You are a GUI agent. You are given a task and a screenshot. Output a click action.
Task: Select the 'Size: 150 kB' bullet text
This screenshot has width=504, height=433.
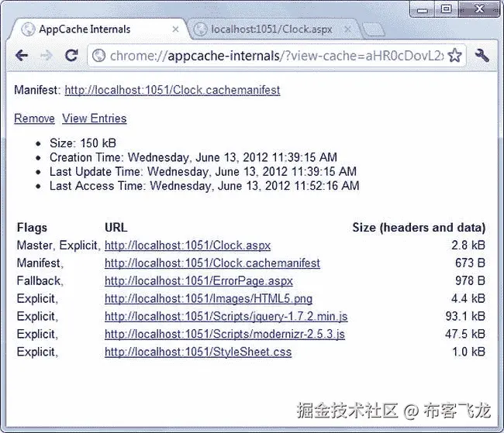tap(83, 143)
